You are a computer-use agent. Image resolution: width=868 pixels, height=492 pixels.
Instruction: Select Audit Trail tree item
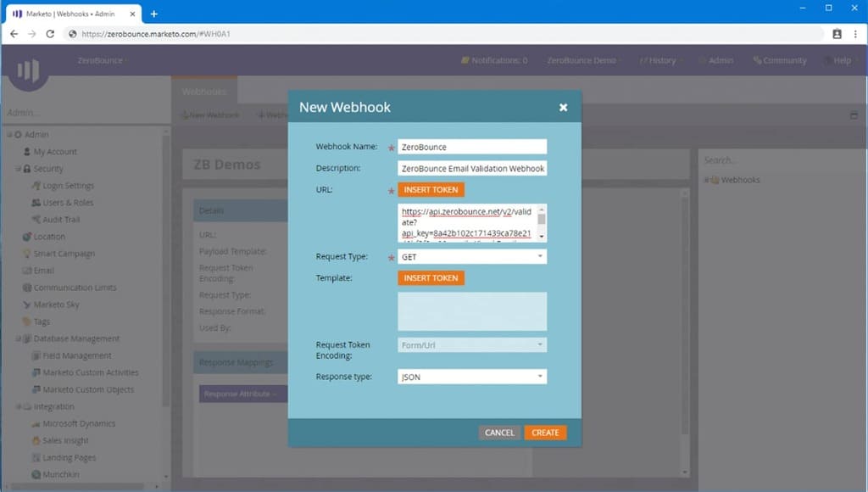(x=61, y=220)
